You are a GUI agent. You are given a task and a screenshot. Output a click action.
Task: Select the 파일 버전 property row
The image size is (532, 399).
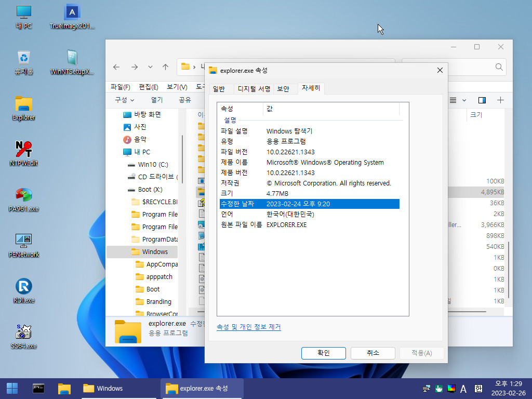(x=310, y=152)
